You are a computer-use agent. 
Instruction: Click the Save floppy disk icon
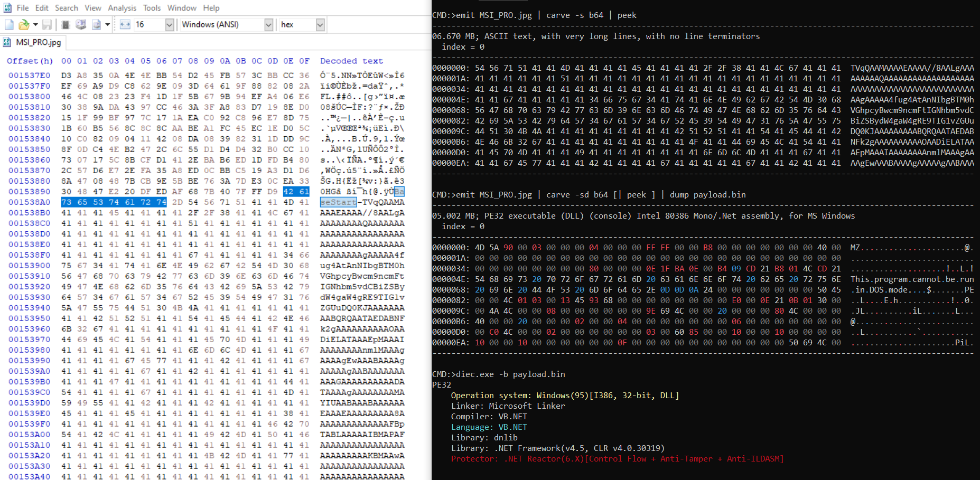coord(47,24)
